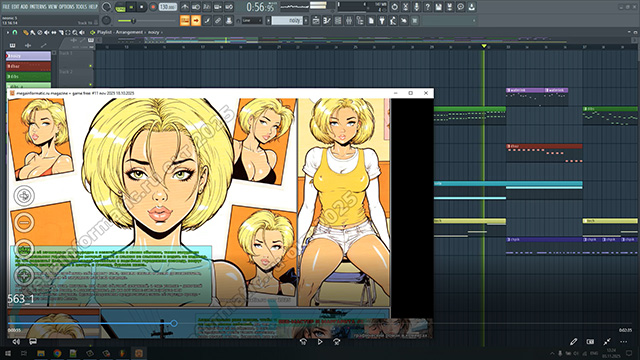This screenshot has height=360, width=640.
Task: Click the tempo field showing 130
Action: pyautogui.click(x=168, y=7)
